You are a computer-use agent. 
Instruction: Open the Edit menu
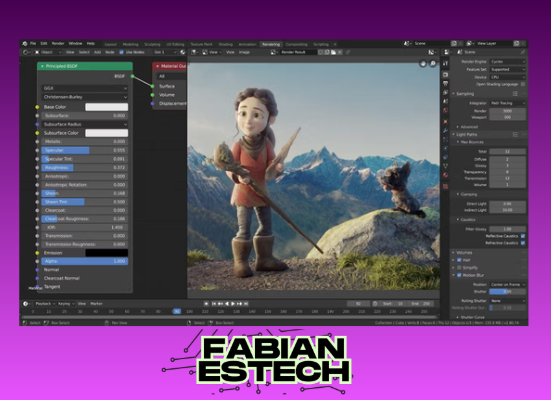(x=44, y=44)
